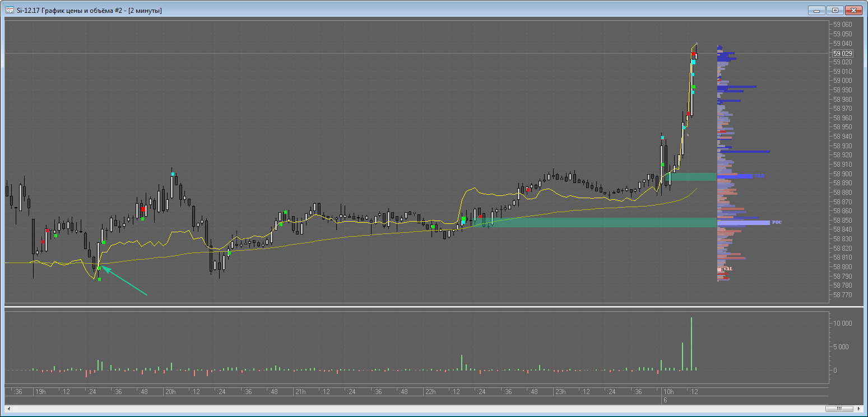
Task: Click the horizontal scrollbar right arrow
Action: tap(858, 408)
